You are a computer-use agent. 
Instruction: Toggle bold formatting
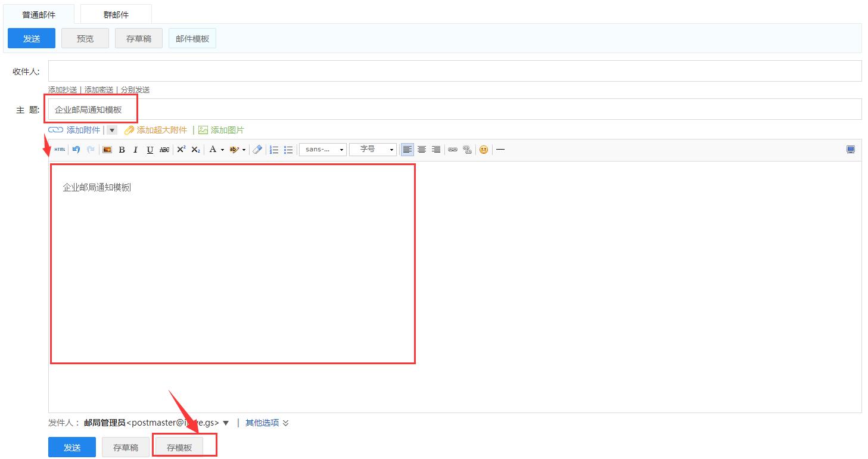click(x=122, y=150)
